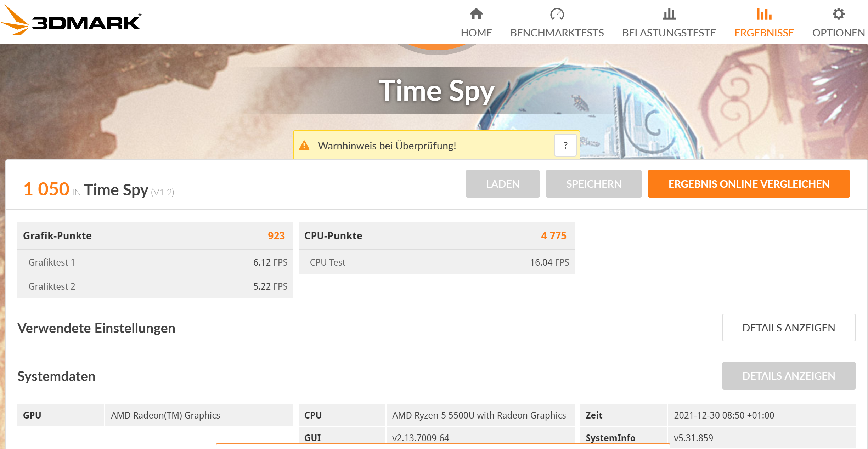
Task: Click the SystemInfo version v5.31.859
Action: 693,438
